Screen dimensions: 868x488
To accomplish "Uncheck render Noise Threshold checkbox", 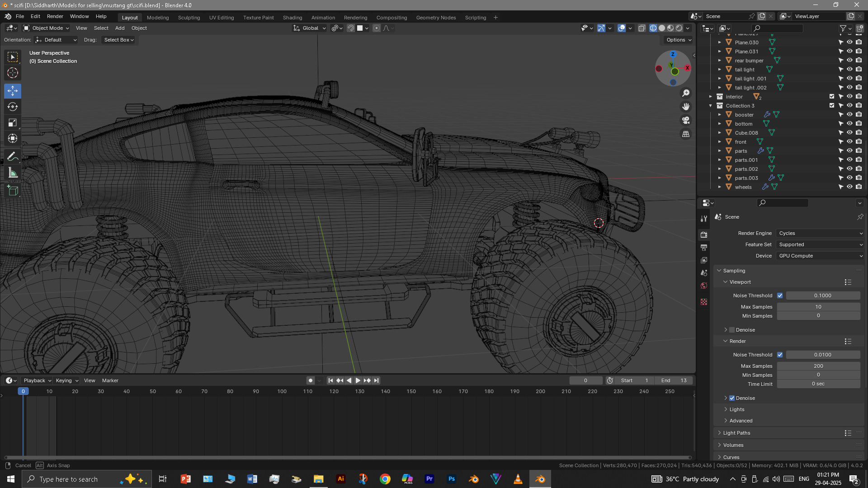I will click(780, 355).
